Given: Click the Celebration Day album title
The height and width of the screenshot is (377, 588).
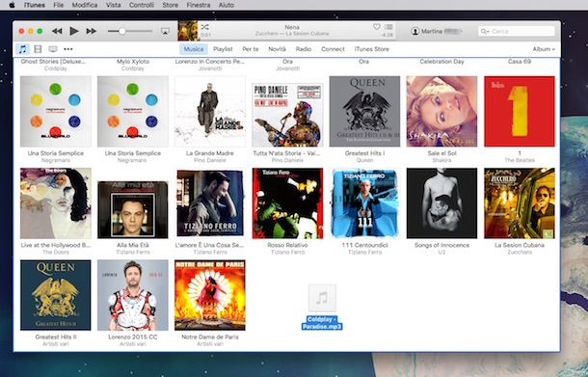Looking at the screenshot, I should pyautogui.click(x=441, y=62).
